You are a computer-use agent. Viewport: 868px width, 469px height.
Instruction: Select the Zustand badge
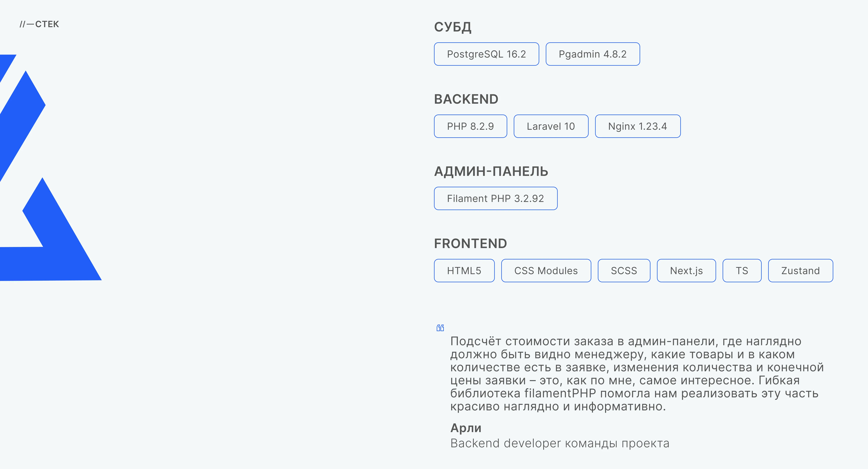tap(800, 270)
